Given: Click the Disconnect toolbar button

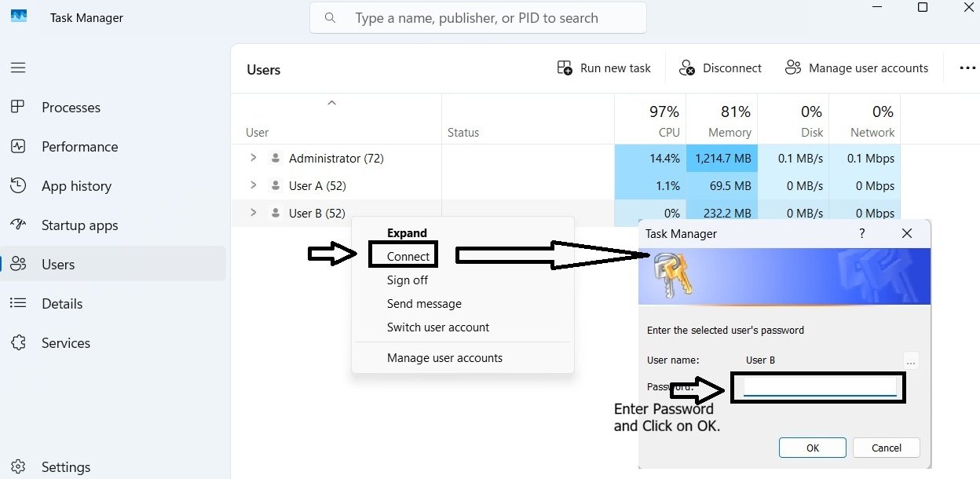Looking at the screenshot, I should pyautogui.click(x=720, y=68).
